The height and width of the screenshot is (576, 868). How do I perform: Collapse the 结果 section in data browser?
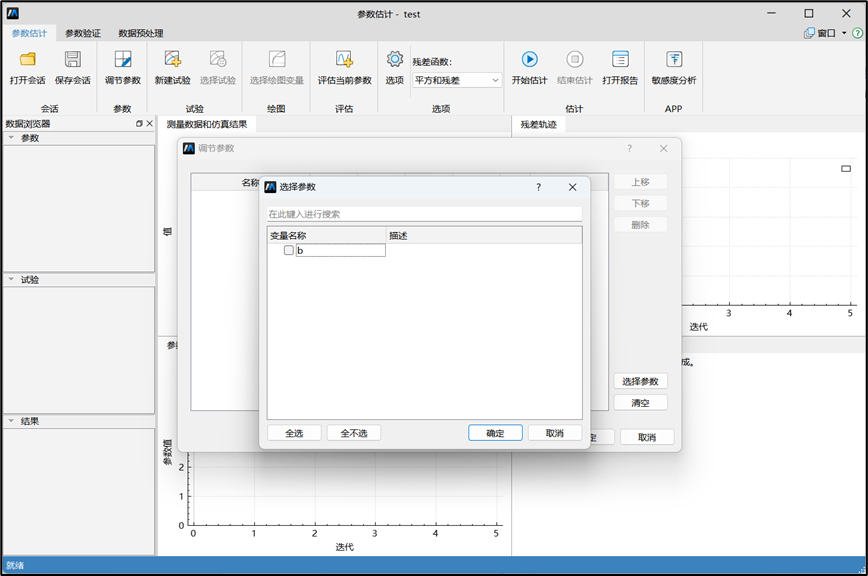click(x=11, y=421)
